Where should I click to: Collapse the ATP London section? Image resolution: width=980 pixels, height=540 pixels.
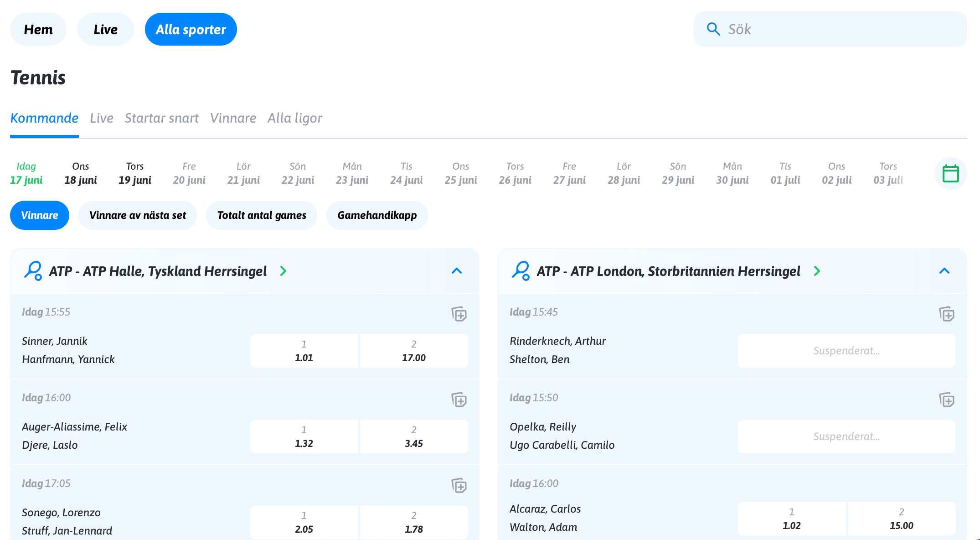tap(944, 271)
